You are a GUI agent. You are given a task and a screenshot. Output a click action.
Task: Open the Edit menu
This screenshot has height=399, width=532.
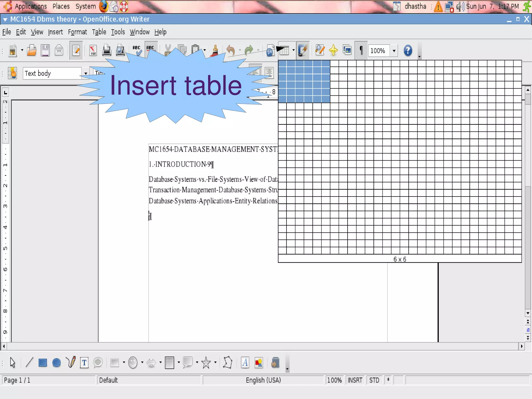(x=21, y=32)
